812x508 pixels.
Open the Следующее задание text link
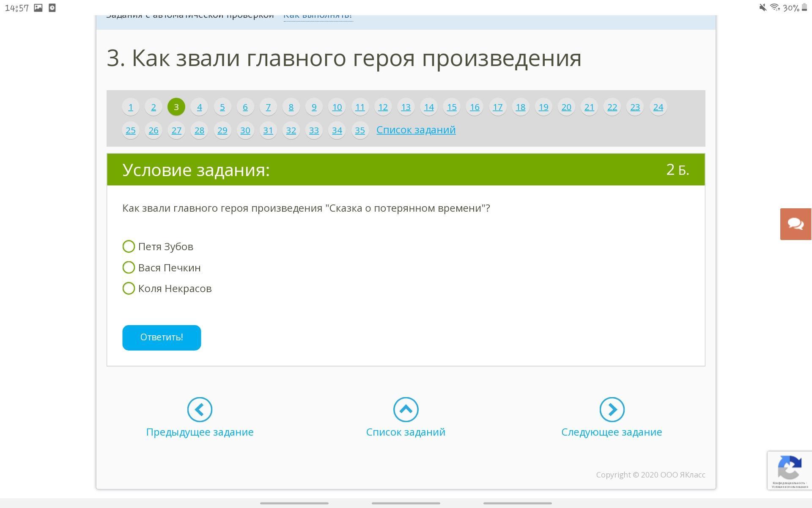pyautogui.click(x=611, y=432)
